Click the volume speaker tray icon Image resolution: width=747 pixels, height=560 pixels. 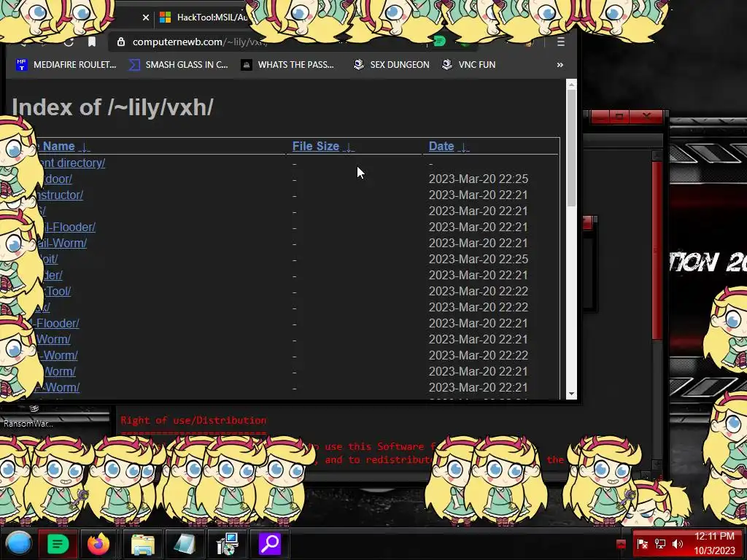tap(678, 544)
